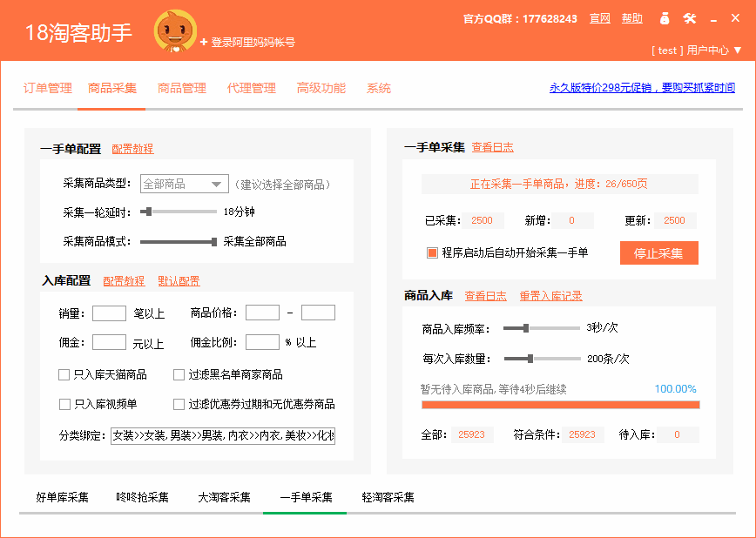Focus the 佣金比例 percent input field
Screen dimensions: 756x538
click(262, 342)
